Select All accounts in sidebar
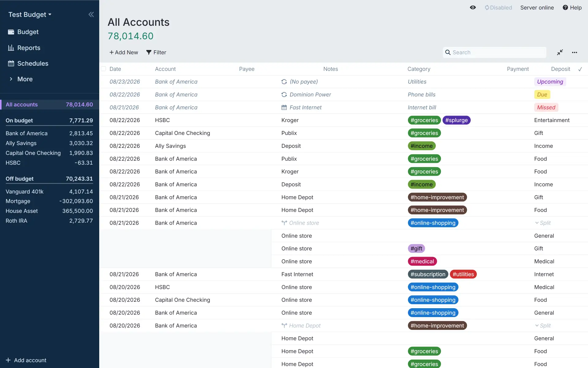This screenshot has height=368, width=588. pyautogui.click(x=49, y=105)
